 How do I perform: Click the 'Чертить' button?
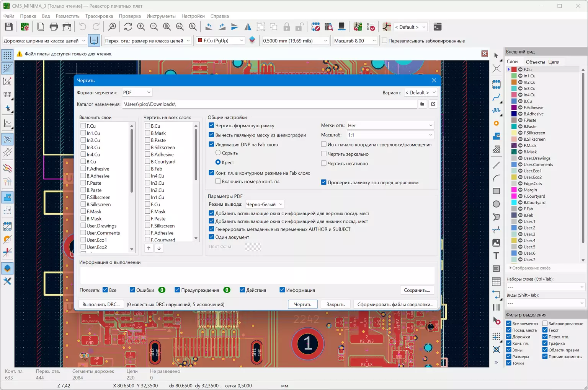[x=302, y=304]
